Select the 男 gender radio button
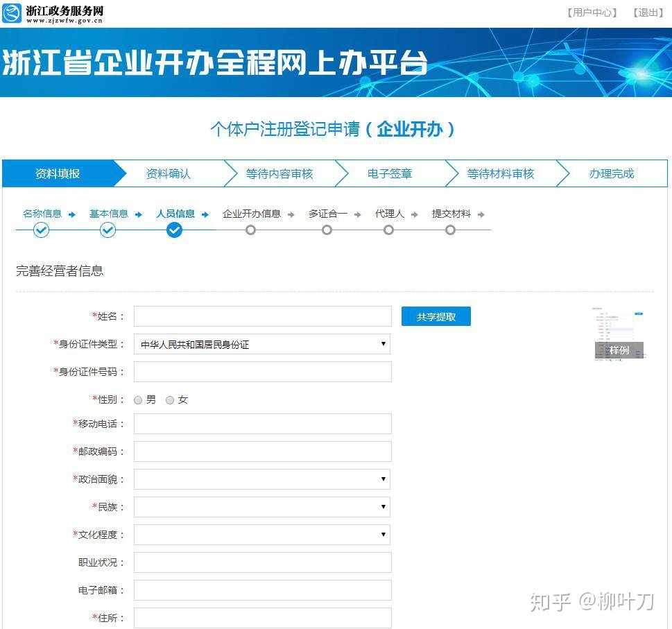This screenshot has height=629, width=672. pos(138,399)
